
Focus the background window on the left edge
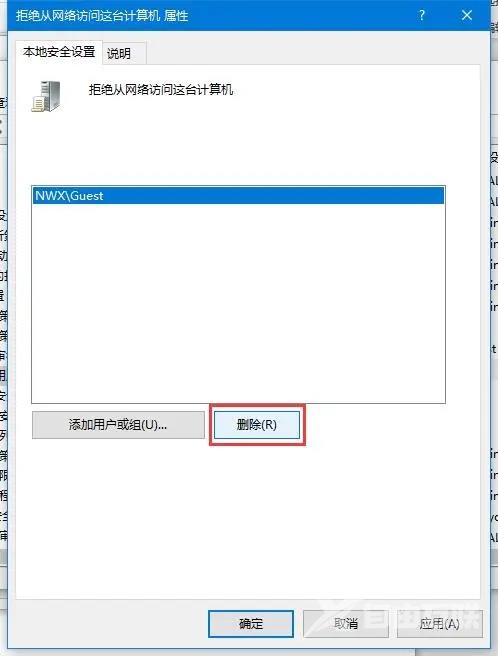tap(3, 335)
